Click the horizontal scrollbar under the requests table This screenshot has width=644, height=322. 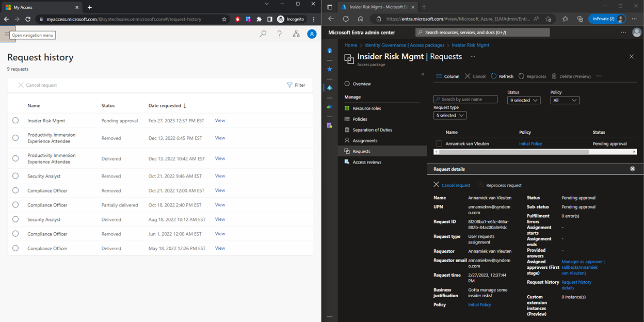coord(513,152)
